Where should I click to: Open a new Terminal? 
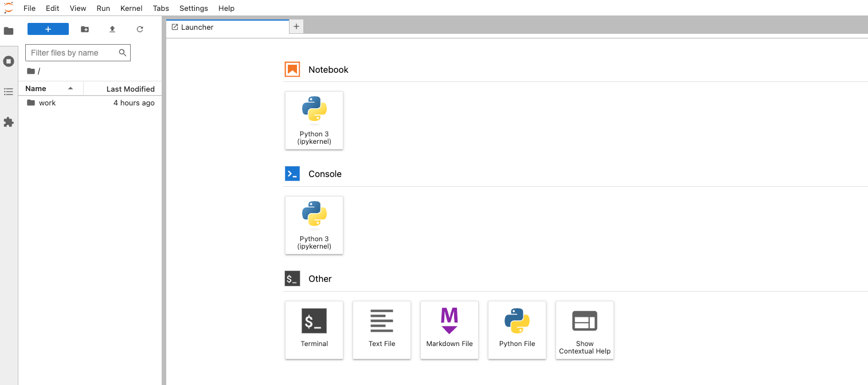coord(314,330)
